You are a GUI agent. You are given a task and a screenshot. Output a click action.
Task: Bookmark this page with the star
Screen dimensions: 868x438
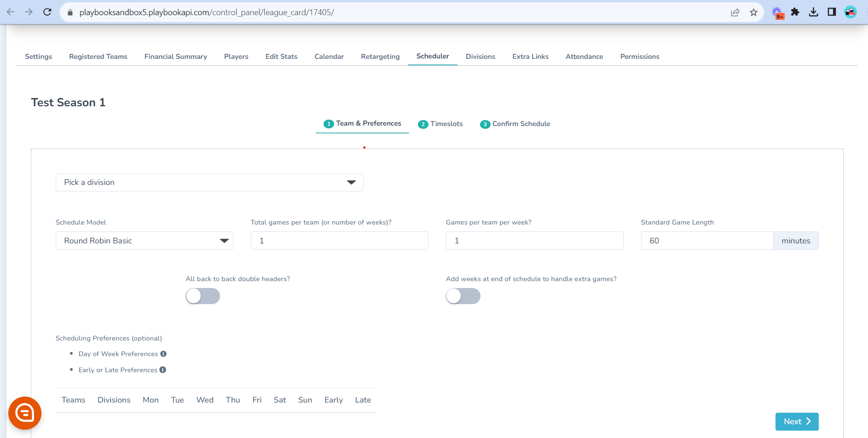[x=753, y=12]
